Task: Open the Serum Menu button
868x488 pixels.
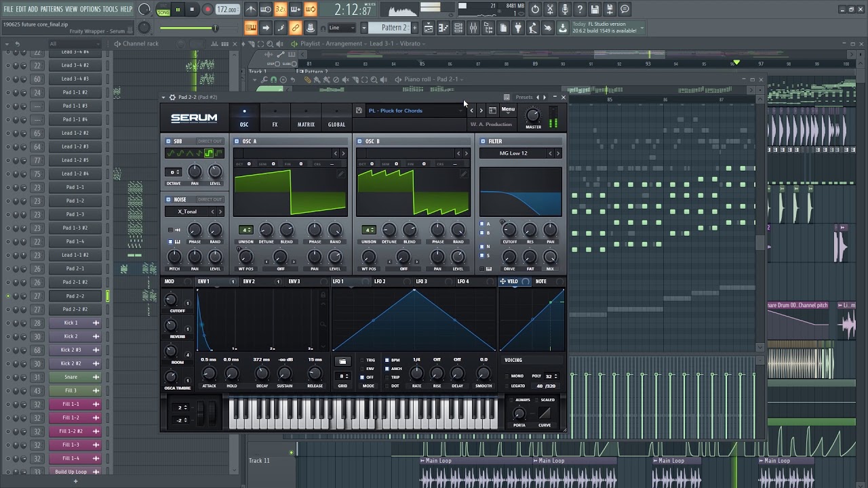Action: pos(508,109)
